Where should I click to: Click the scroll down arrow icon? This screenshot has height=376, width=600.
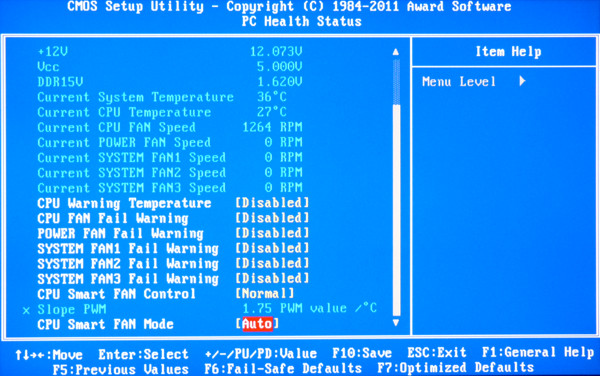pos(396,323)
